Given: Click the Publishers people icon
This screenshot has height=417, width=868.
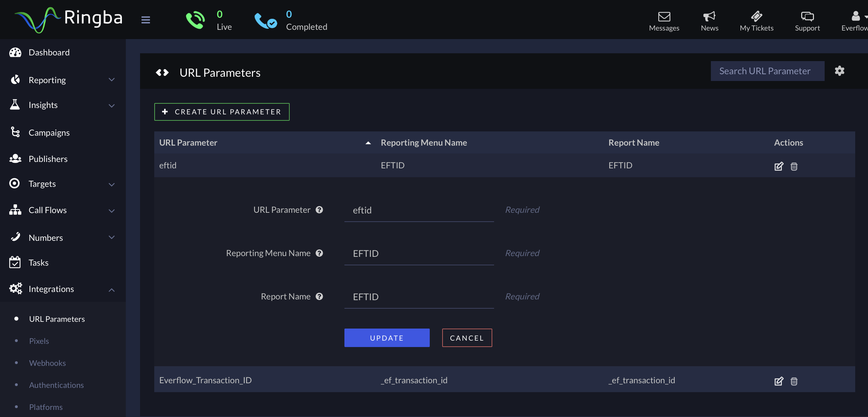Looking at the screenshot, I should click(x=15, y=158).
